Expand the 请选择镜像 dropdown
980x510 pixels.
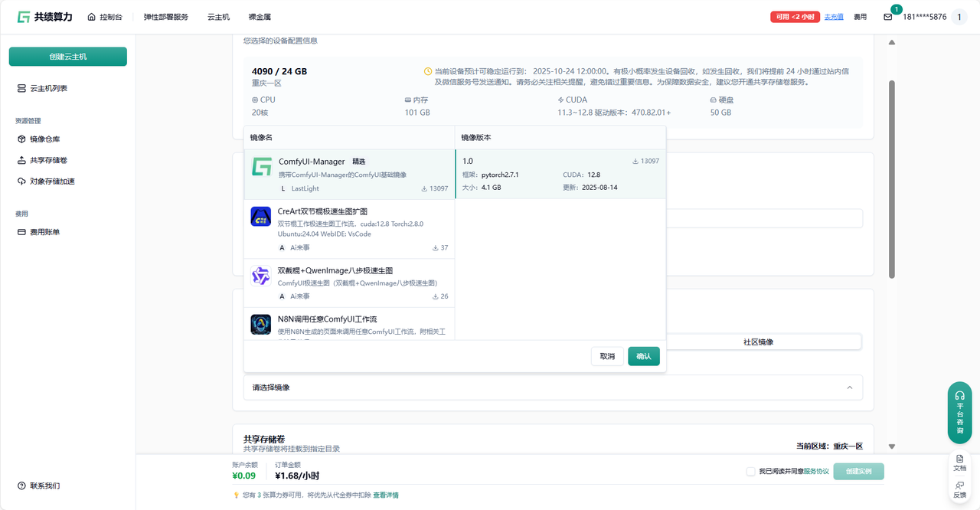pyautogui.click(x=552, y=387)
